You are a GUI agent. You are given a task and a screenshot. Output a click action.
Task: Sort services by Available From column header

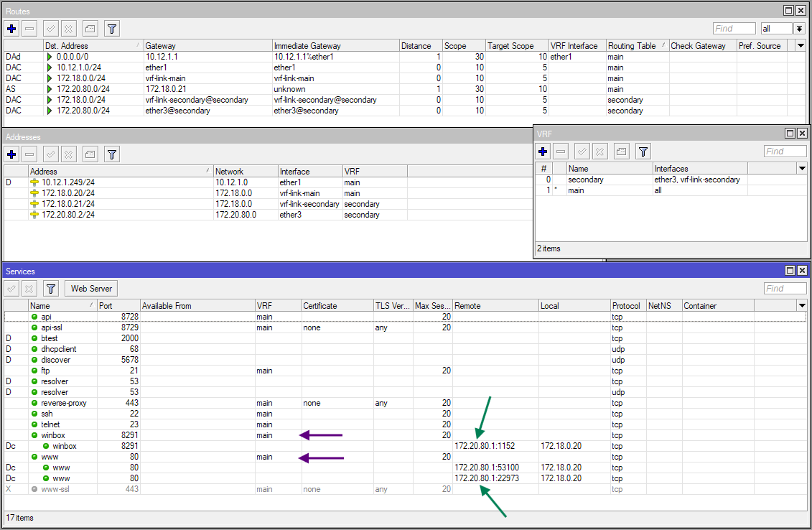197,306
